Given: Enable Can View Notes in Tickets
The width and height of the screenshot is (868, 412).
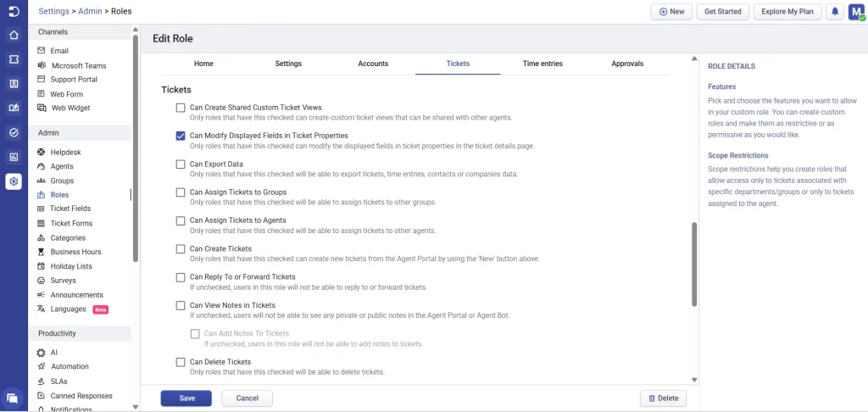Looking at the screenshot, I should pyautogui.click(x=181, y=305).
